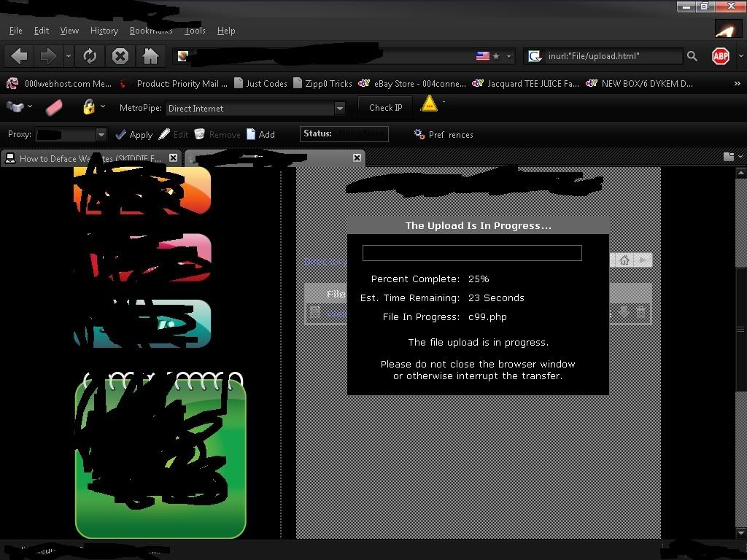Open Product: Priority Mail bookmark
Screen dimensions: 747x560
coord(174,83)
